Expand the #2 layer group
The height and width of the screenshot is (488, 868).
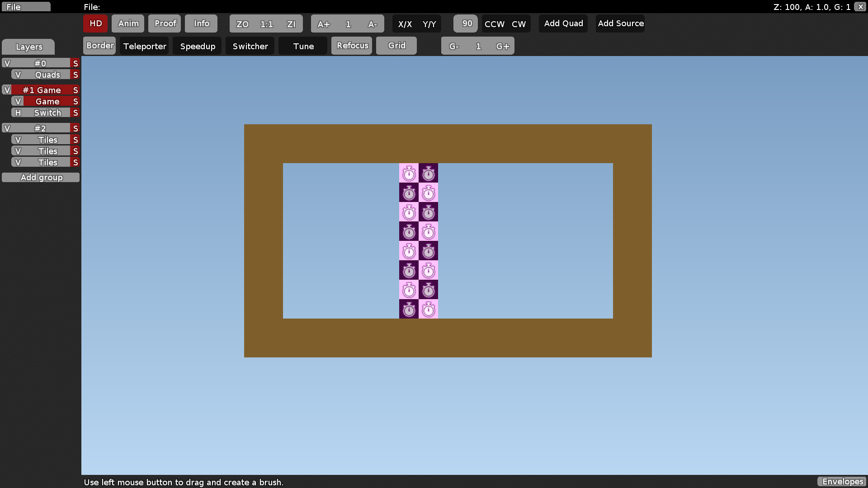coord(6,128)
